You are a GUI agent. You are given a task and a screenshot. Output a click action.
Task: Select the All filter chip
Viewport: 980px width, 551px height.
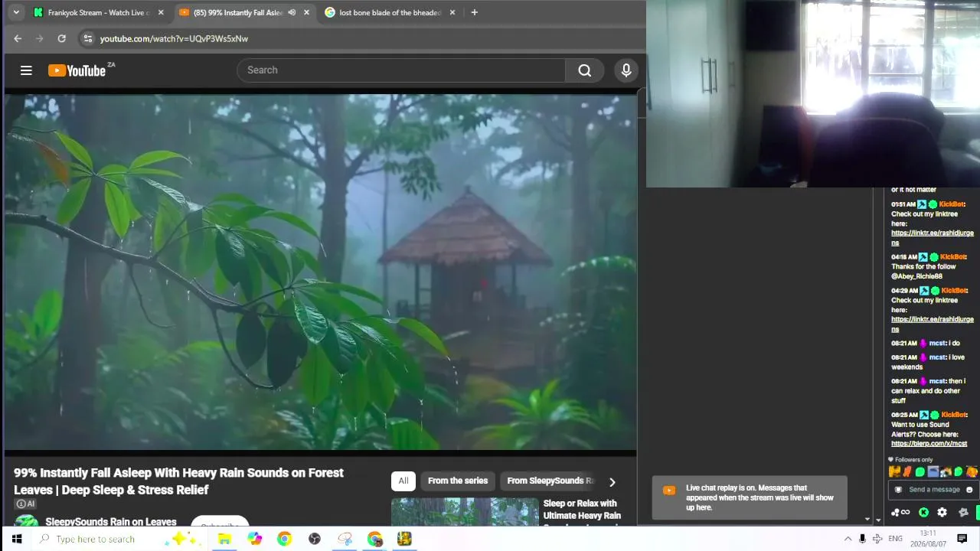[x=403, y=481]
